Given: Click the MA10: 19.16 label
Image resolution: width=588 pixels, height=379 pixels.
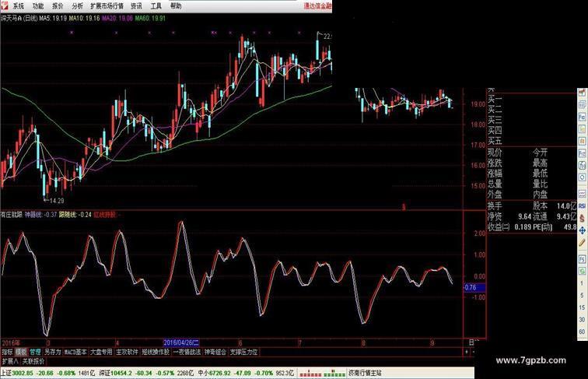Looking at the screenshot, I should click(84, 18).
